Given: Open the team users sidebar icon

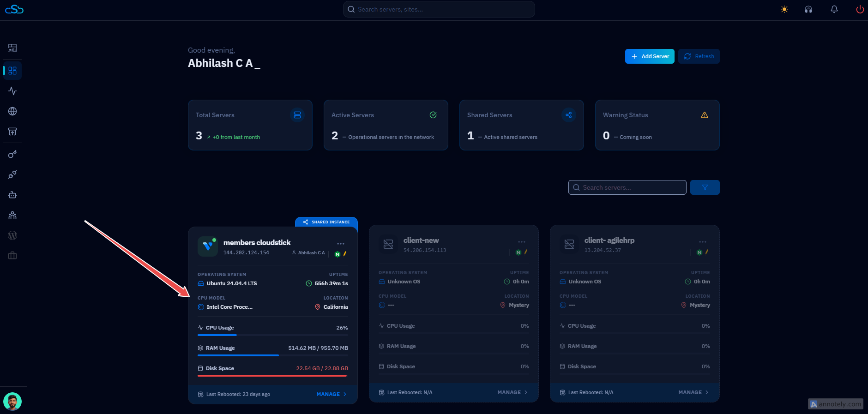Looking at the screenshot, I should pyautogui.click(x=12, y=215).
